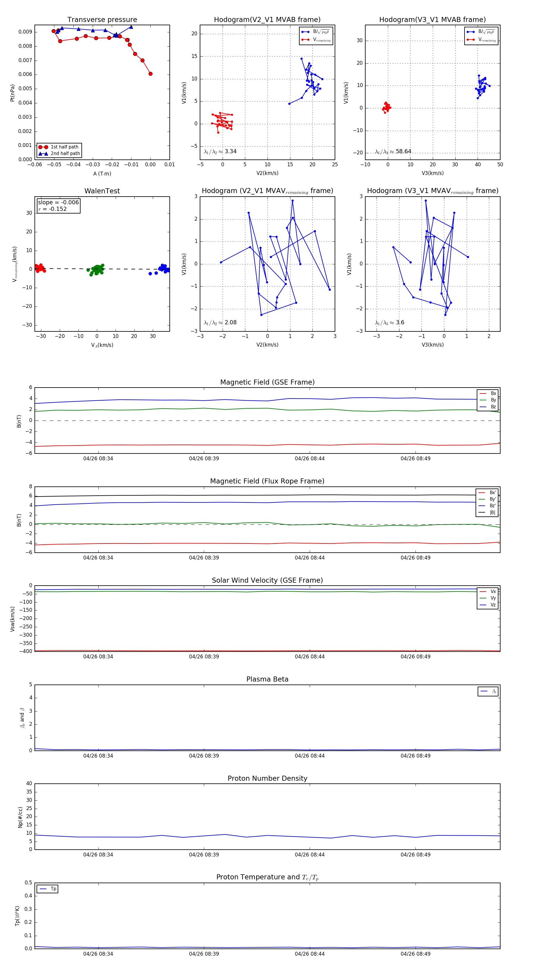Select the '1st half path' legend entry
Viewport: 535px width, 980px height.
59,147
